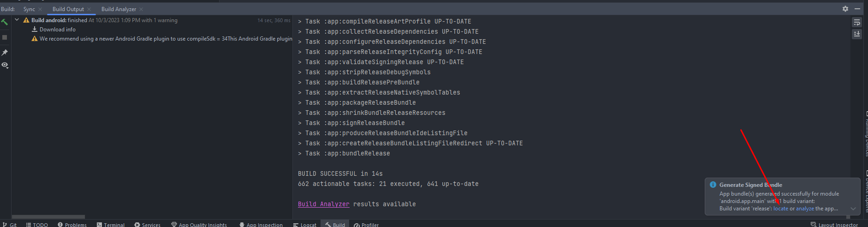Expand the Generate Signed Bundle notification
Screen dimensions: 868x227
853,209
